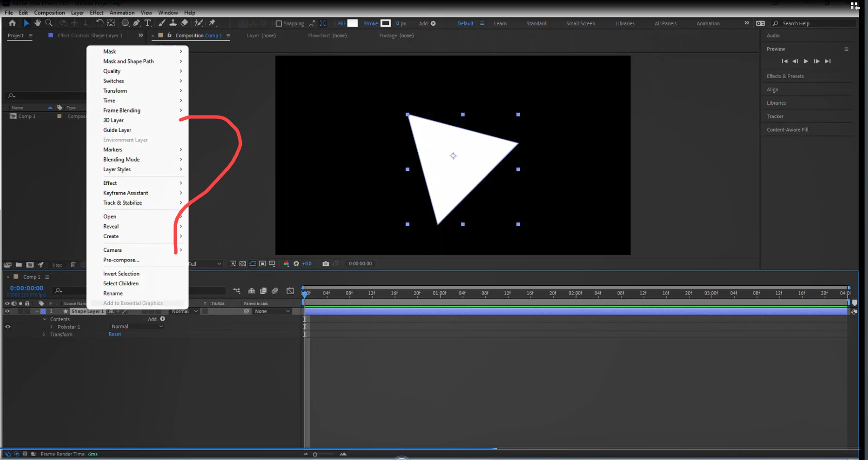Create a new composition from Project panel

coord(30,265)
